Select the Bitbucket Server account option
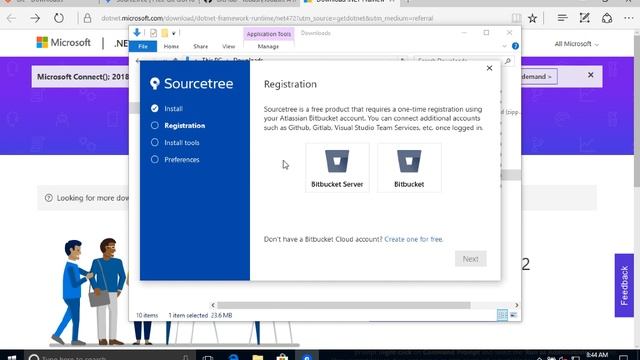This screenshot has width=640, height=360. 337,168
